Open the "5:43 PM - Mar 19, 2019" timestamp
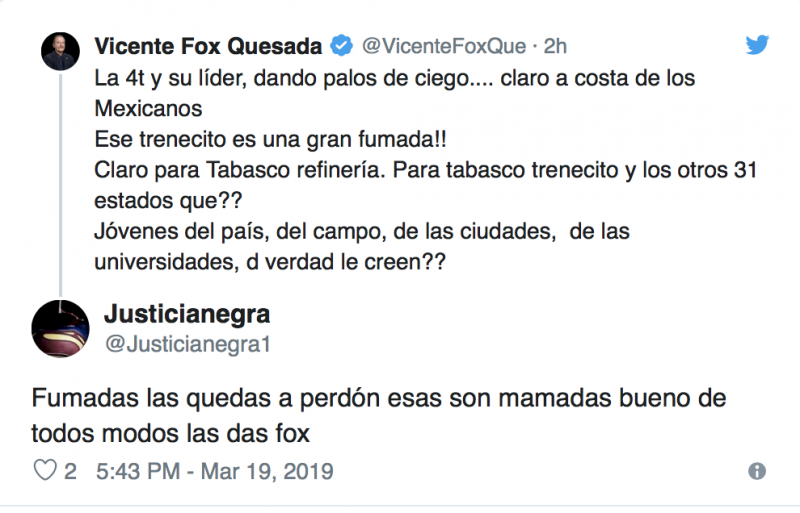The image size is (800, 513). pos(214,471)
